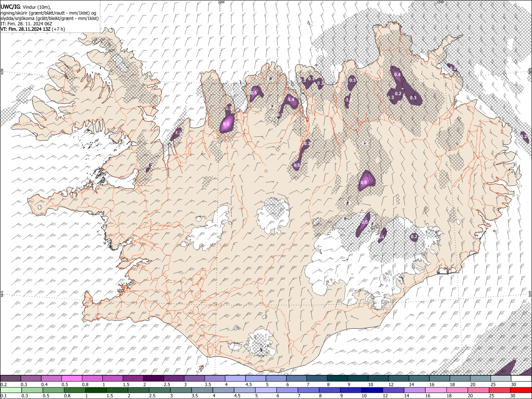Click the '20W' longitude label at the top edge
The height and width of the screenshot is (399, 532).
pos(221,2)
